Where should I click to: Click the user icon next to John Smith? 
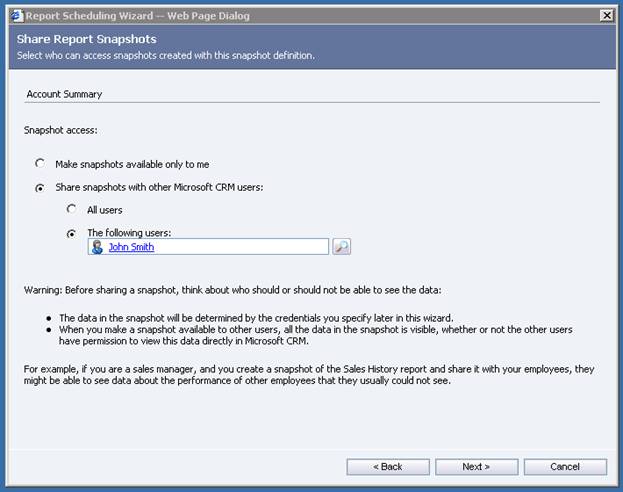coord(97,247)
